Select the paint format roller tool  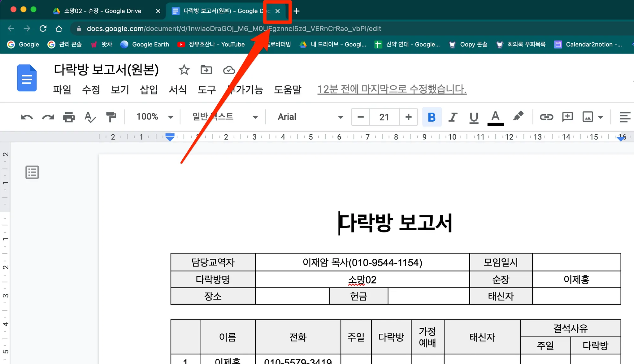pyautogui.click(x=111, y=117)
